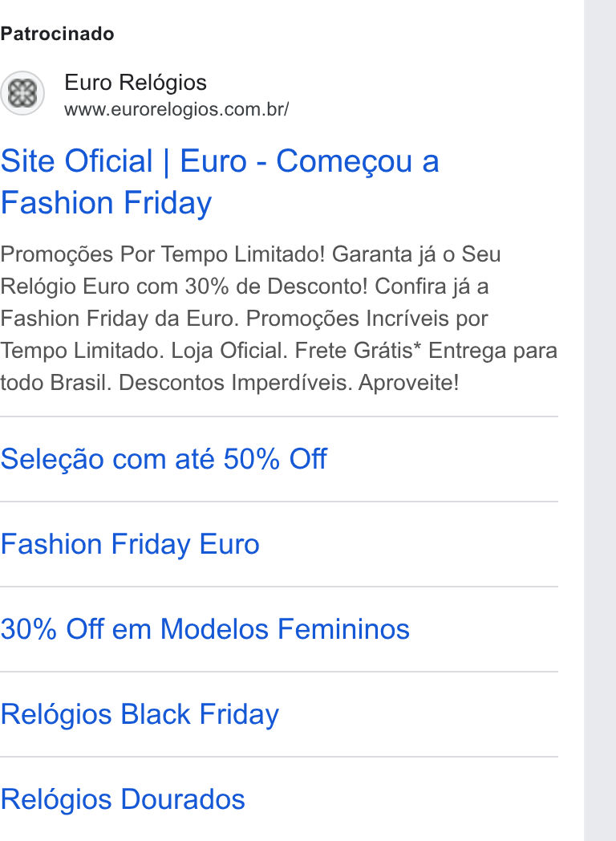
Task: Click 'Descontos Imperdíveis. Aproveite!' text line
Action: (x=289, y=383)
